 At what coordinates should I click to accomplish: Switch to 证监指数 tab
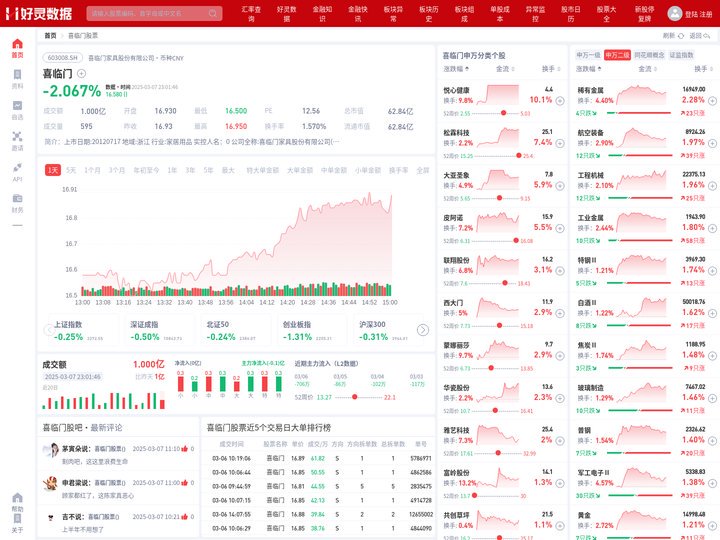coord(681,55)
